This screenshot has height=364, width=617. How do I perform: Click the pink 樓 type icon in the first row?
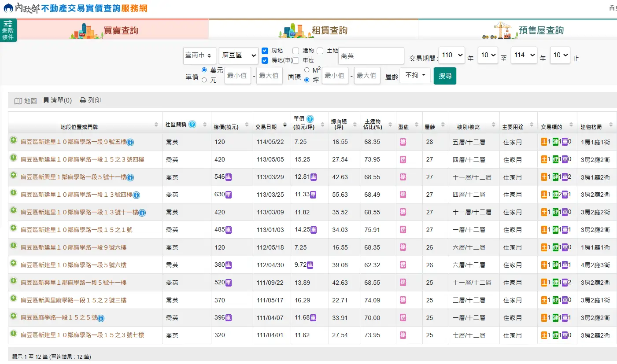pyautogui.click(x=403, y=142)
